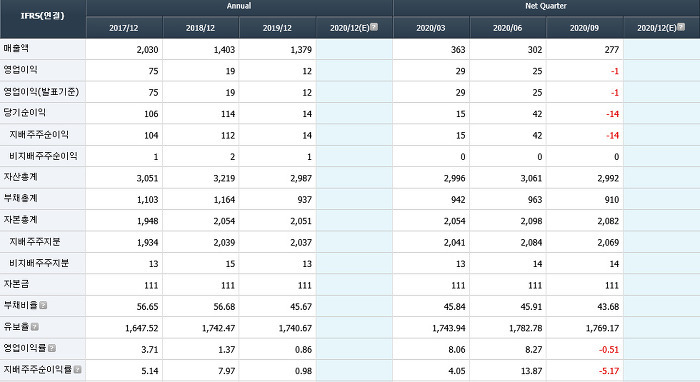Screen dimensions: 700x382
Task: Open help icon beside quarterly 2020/12(E) header
Action: click(681, 27)
